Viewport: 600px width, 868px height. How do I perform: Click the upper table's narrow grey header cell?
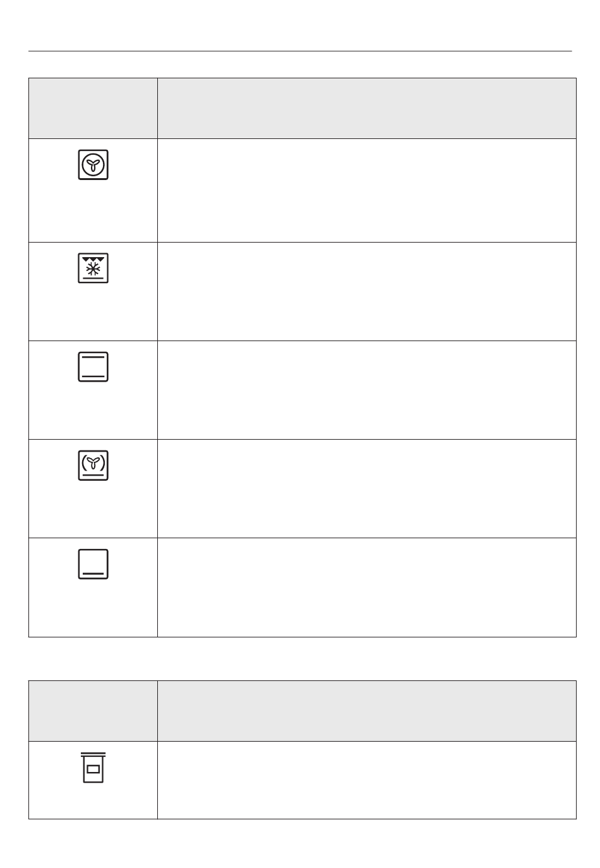tap(93, 108)
